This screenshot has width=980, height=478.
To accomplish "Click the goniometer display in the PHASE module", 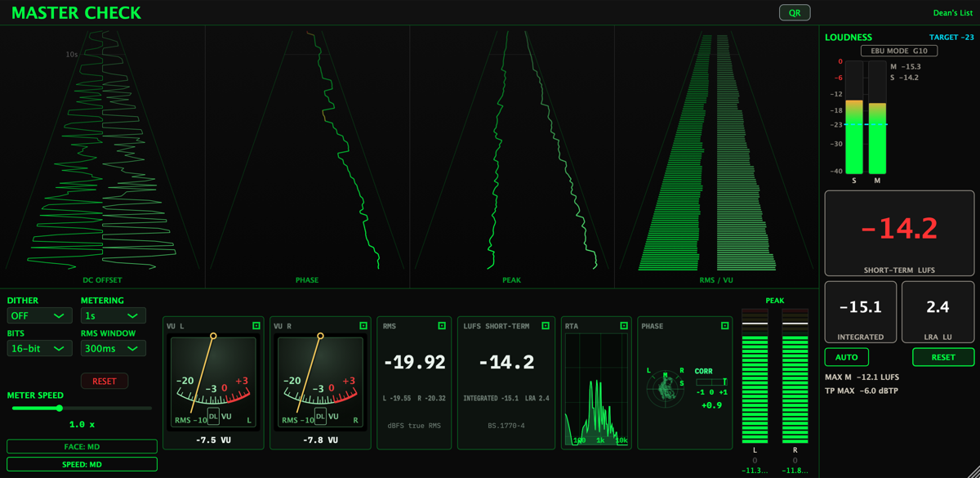I will pos(666,390).
